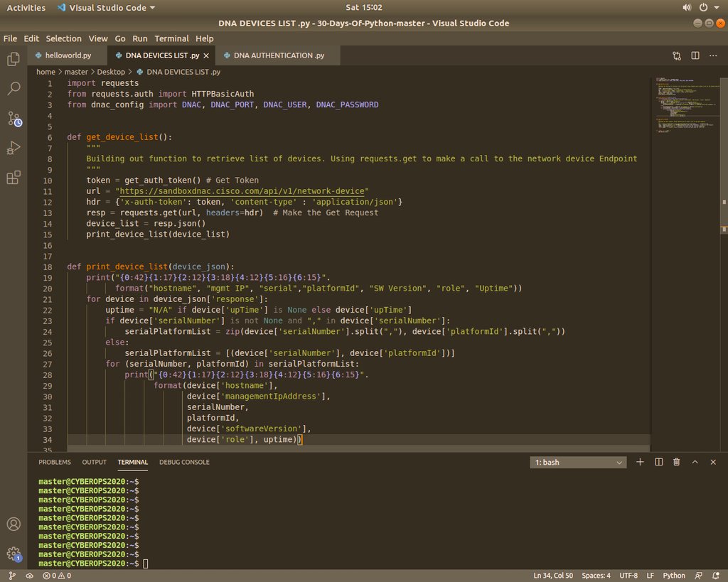728x582 pixels.
Task: Switch to the helloworld.py tab
Action: pyautogui.click(x=68, y=55)
